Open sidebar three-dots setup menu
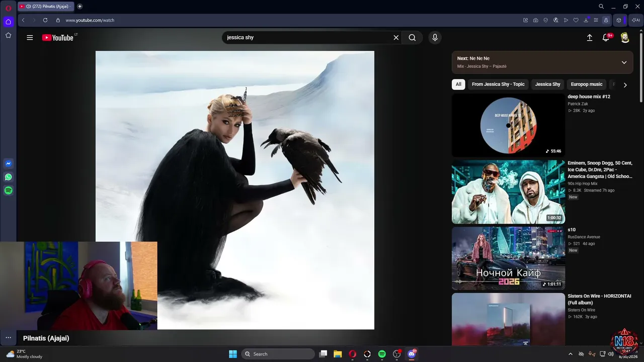Image resolution: width=644 pixels, height=362 pixels. pos(8,338)
